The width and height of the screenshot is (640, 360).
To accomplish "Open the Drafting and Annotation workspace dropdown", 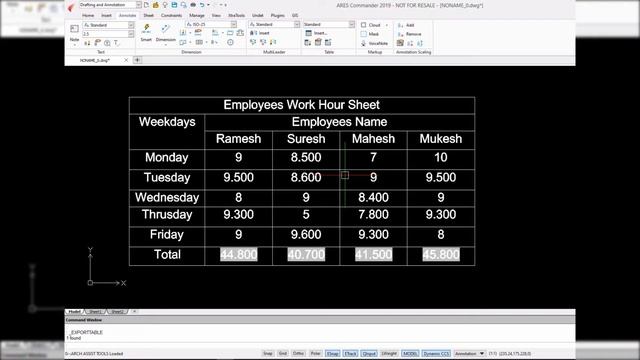I will pos(138,5).
